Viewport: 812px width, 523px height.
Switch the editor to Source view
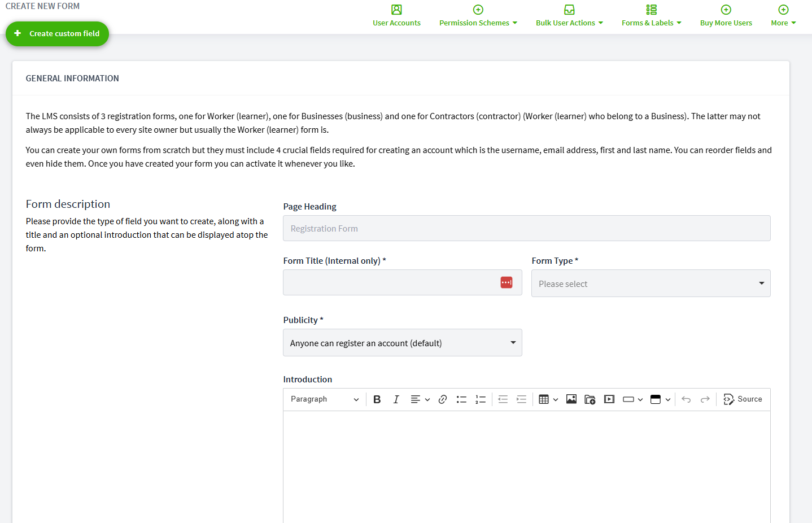point(743,399)
